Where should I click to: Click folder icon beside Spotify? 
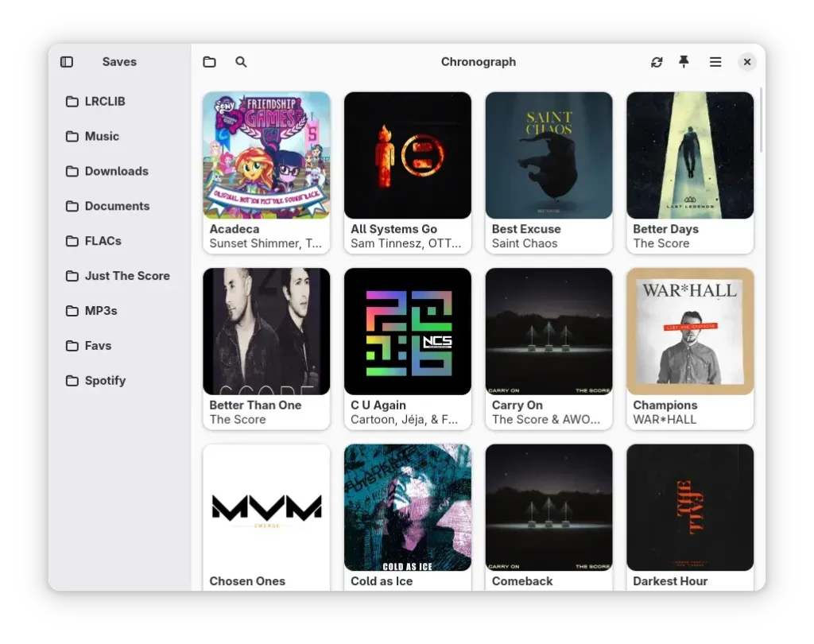pyautogui.click(x=72, y=381)
